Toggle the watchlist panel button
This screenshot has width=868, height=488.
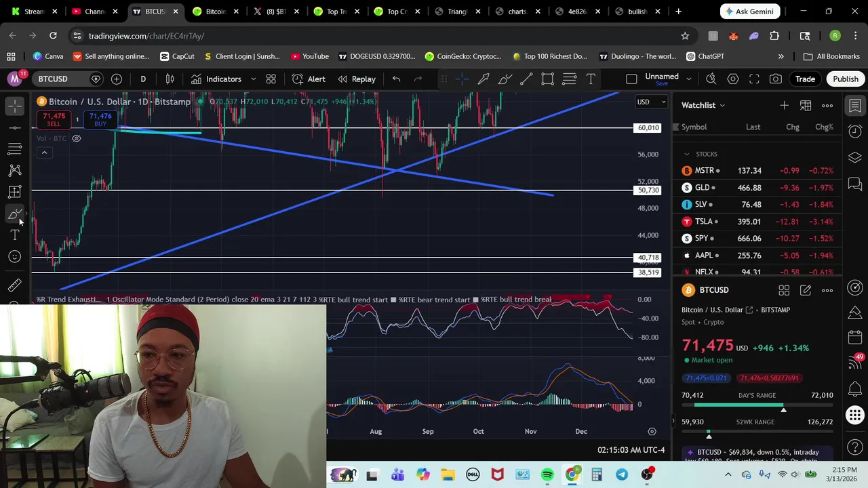coord(855,105)
